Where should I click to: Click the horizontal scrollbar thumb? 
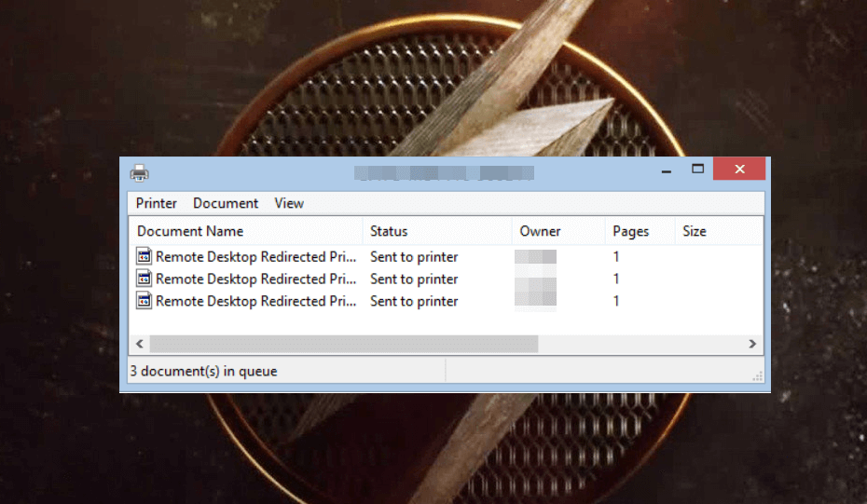click(343, 344)
